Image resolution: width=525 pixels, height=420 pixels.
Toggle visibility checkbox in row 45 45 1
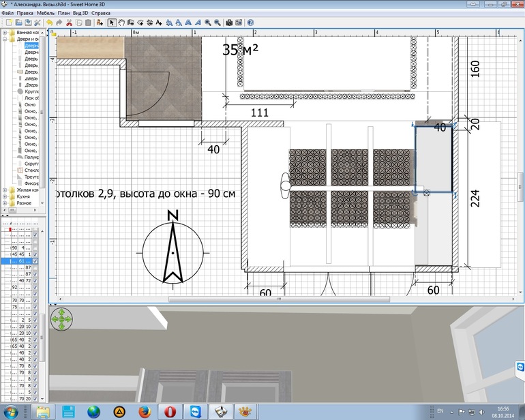tap(35, 254)
